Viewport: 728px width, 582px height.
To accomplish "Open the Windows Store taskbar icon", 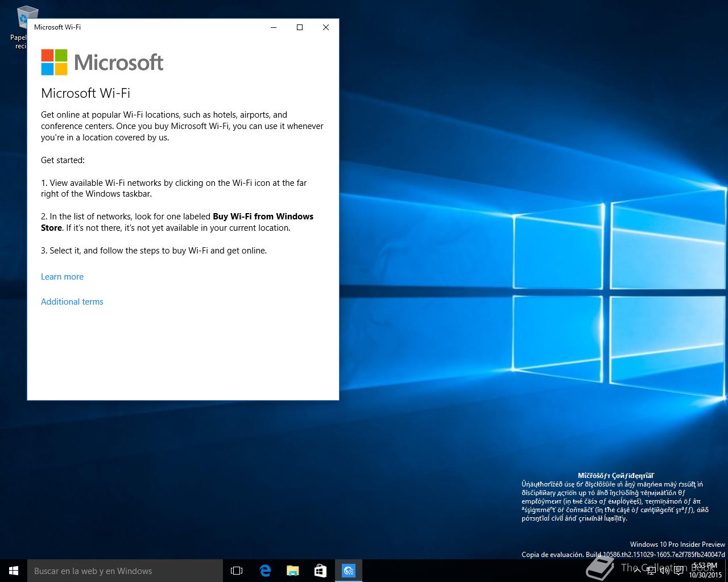I will (x=321, y=571).
